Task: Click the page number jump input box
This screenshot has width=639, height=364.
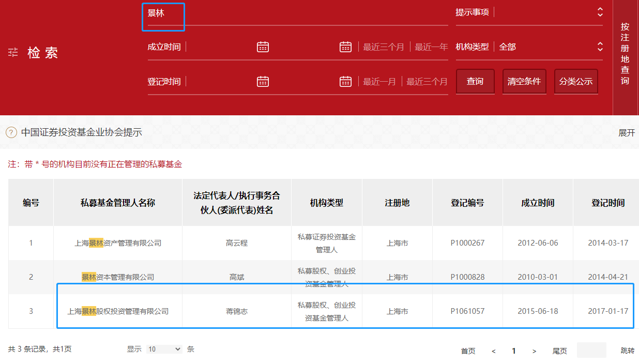Action: tap(591, 350)
